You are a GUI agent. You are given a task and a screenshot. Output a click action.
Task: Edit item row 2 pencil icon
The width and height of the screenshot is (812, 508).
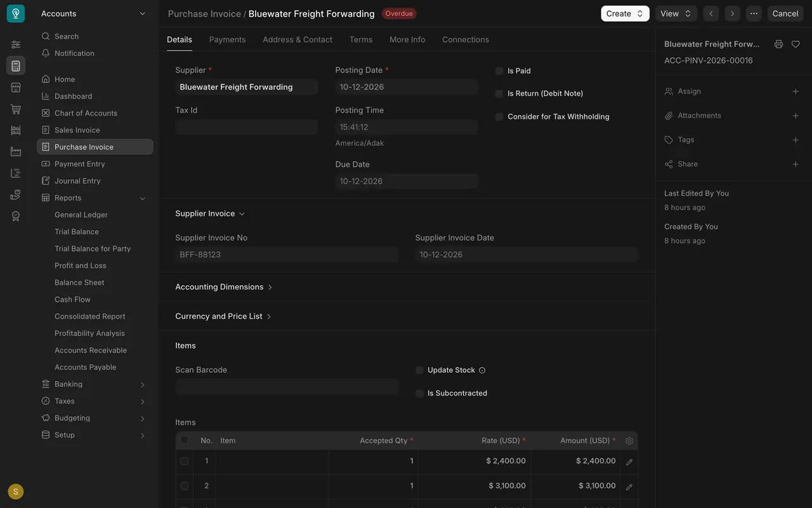629,486
